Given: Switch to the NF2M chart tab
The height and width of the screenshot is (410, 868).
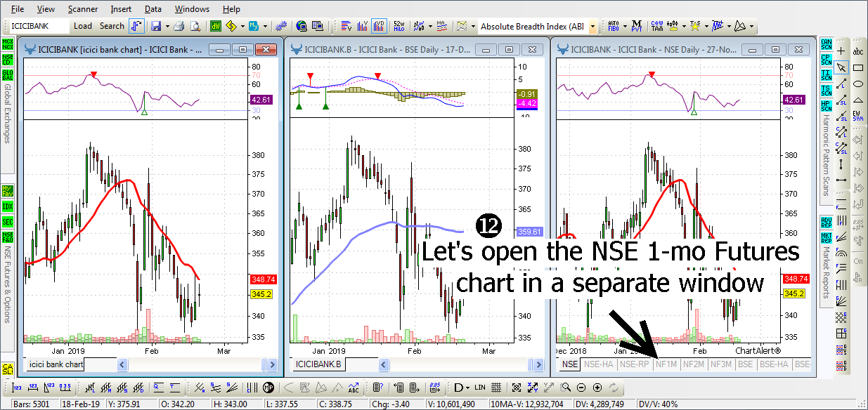Looking at the screenshot, I should tap(694, 364).
